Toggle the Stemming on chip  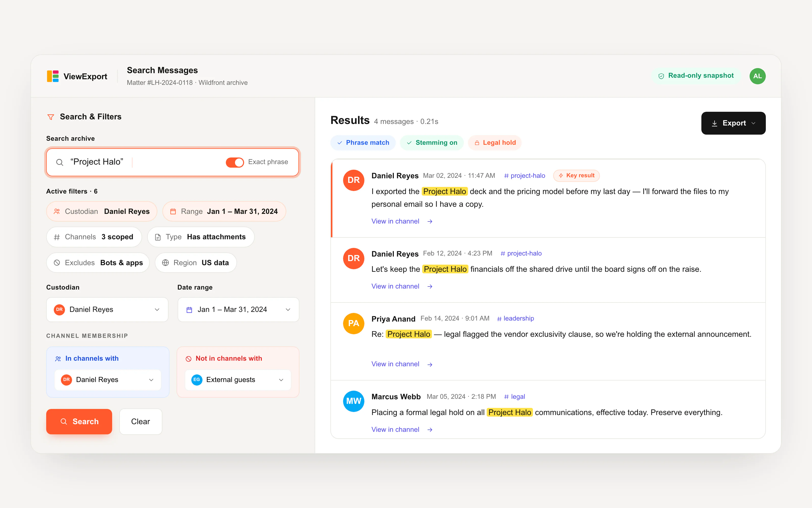pos(431,143)
